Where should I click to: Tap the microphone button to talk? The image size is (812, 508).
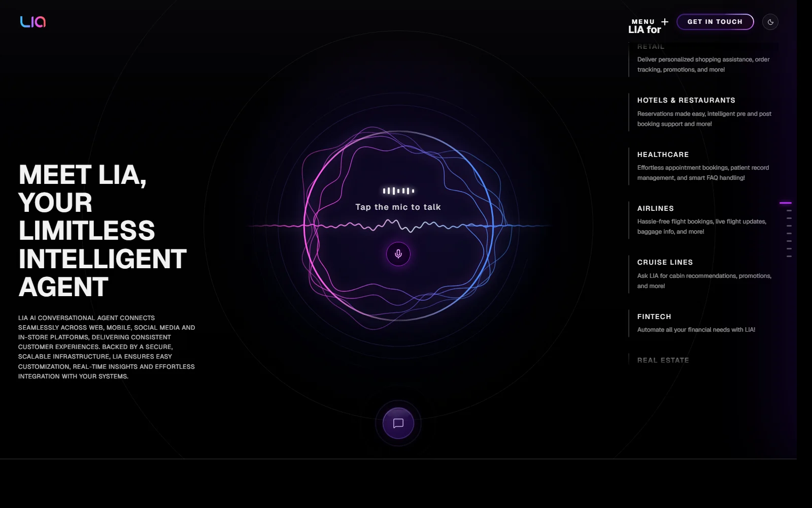click(x=398, y=253)
